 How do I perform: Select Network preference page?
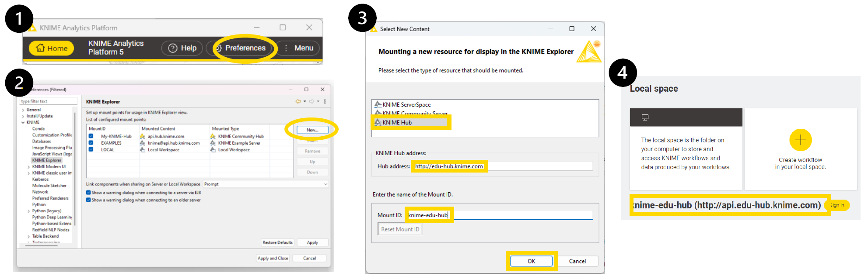click(40, 192)
